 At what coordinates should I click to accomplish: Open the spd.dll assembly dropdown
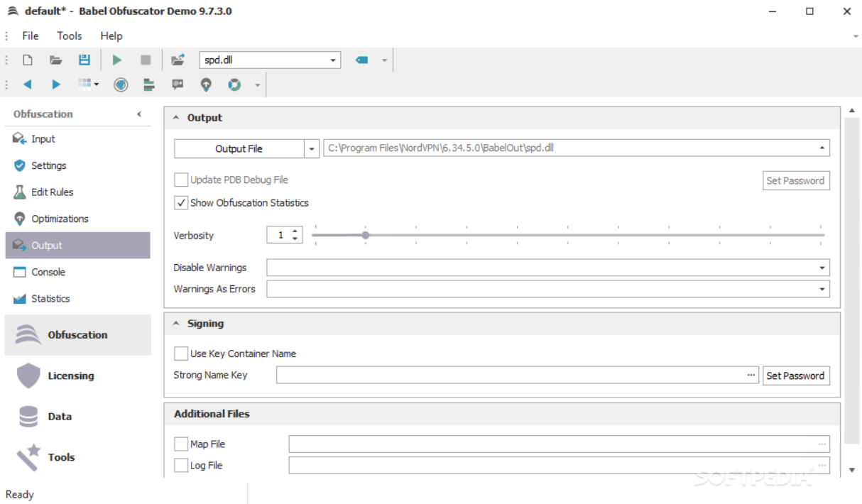point(333,60)
